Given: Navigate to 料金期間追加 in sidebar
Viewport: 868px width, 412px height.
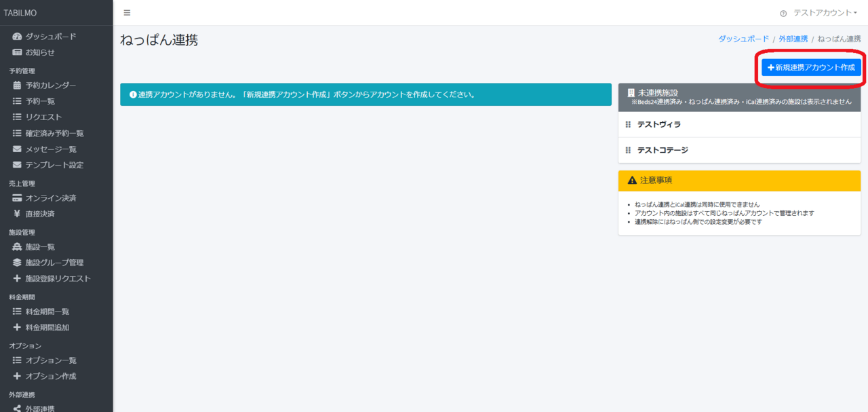Looking at the screenshot, I should 47,327.
